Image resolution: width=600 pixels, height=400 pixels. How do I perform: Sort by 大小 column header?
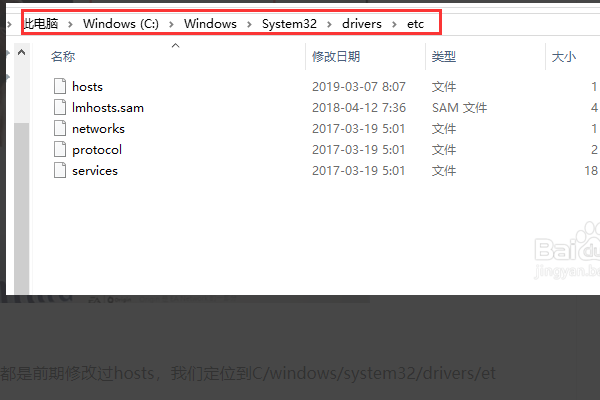(x=564, y=58)
